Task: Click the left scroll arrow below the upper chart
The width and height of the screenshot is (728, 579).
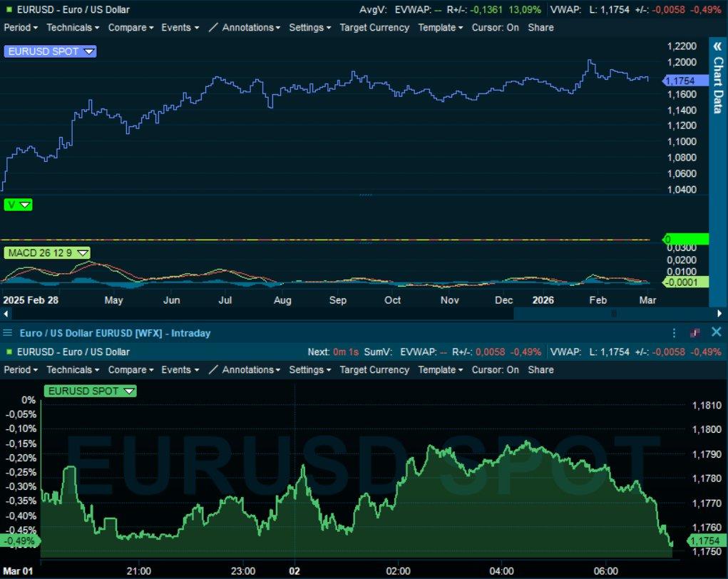Action: point(7,313)
